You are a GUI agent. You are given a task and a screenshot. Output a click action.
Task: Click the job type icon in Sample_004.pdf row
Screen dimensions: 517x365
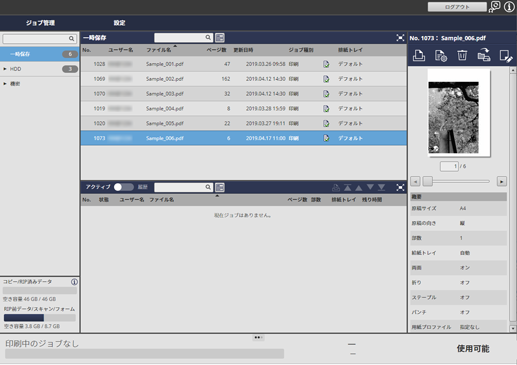(326, 109)
